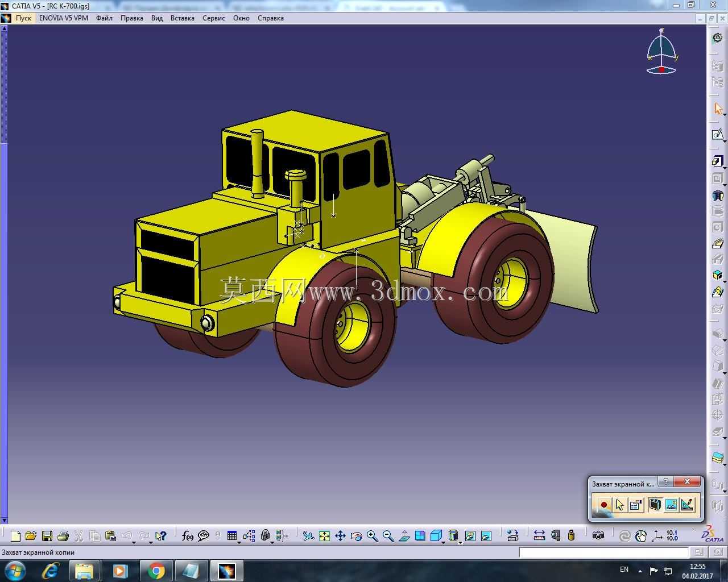728x582 pixels.
Task: Zoom in with magnifier plus icon
Action: [373, 535]
